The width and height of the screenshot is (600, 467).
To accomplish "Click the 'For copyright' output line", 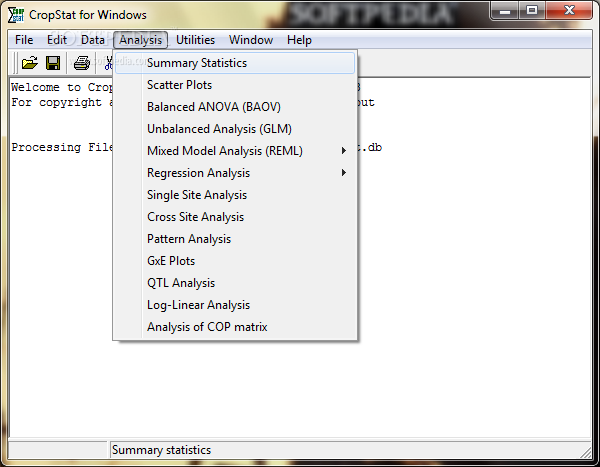I will [x=62, y=103].
